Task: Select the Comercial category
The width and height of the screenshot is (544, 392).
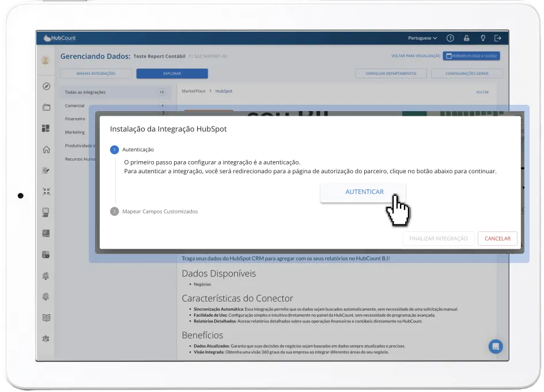Action: (74, 106)
